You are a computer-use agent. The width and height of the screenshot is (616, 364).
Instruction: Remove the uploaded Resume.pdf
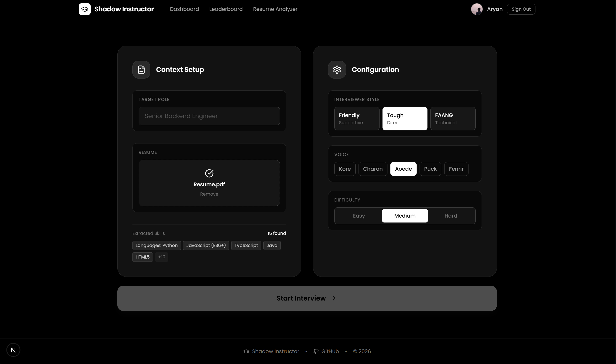(x=209, y=194)
